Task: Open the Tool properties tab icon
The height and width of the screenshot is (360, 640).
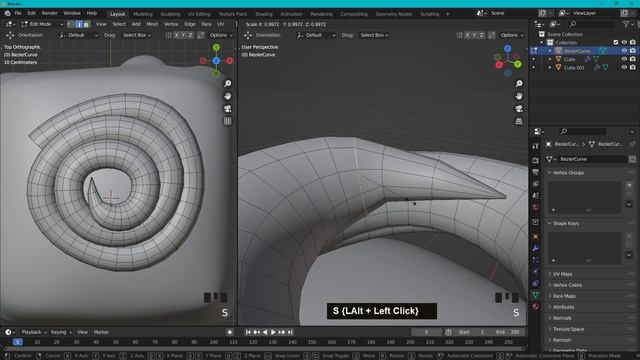Action: (x=536, y=146)
